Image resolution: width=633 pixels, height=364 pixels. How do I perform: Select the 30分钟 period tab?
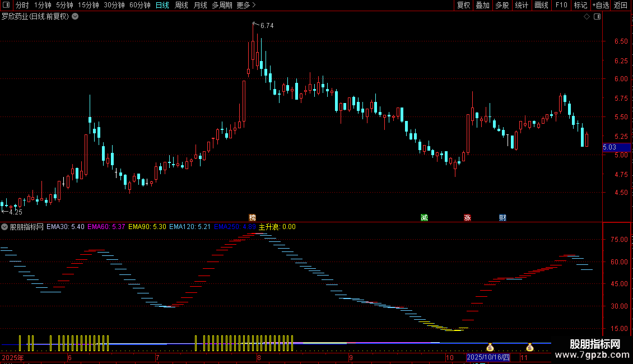tap(114, 5)
